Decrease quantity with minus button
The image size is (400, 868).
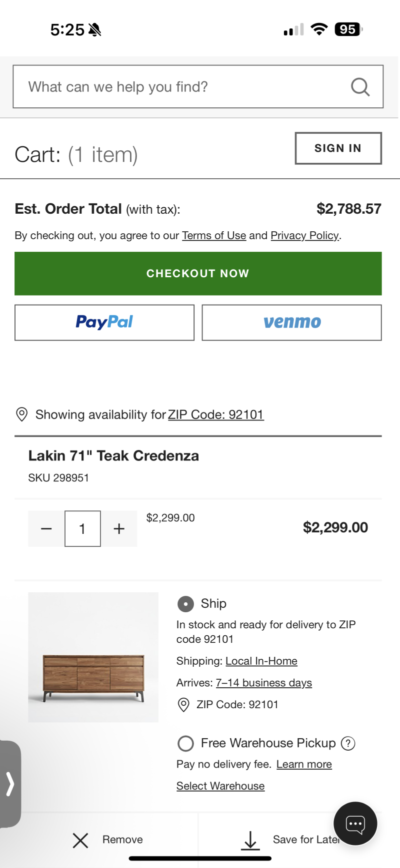46,528
